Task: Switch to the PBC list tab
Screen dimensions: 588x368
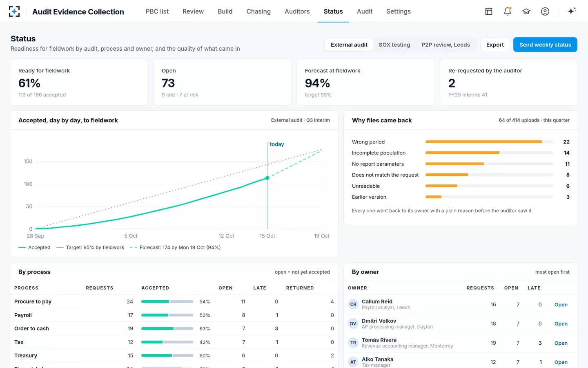Action: point(157,11)
